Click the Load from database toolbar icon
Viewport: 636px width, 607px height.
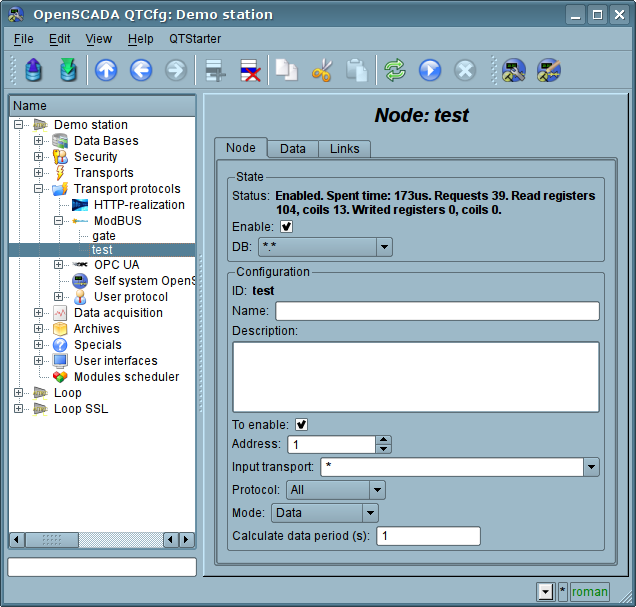(34, 70)
